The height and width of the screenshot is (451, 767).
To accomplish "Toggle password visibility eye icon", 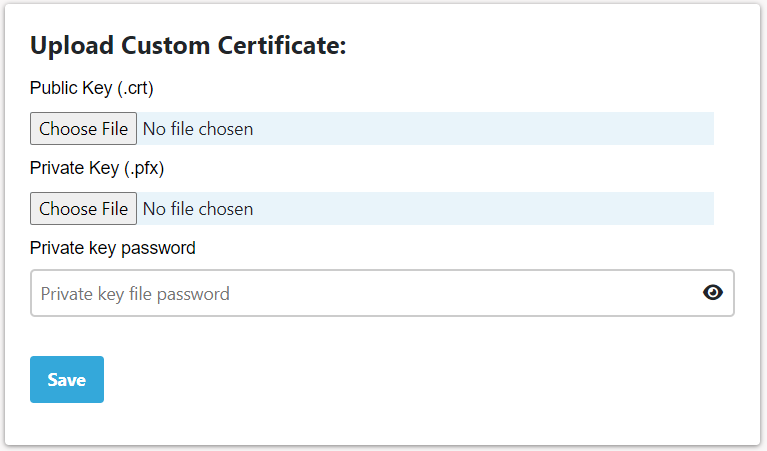I will [713, 293].
